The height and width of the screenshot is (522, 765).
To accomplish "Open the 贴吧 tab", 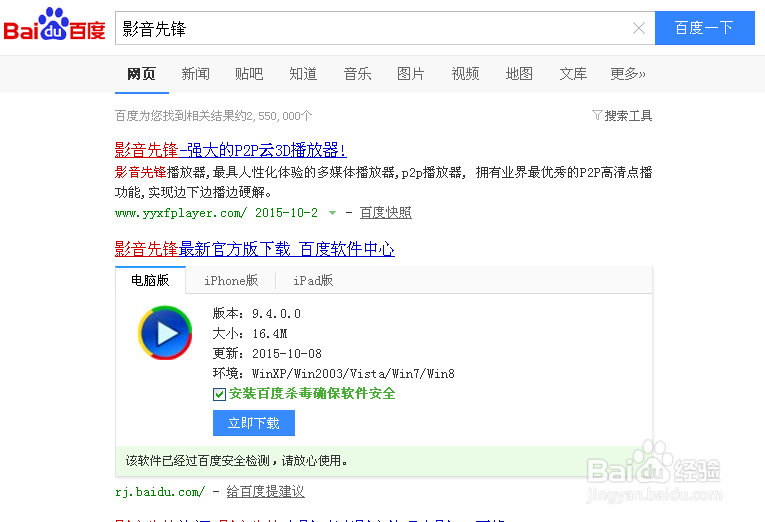I will [x=249, y=74].
